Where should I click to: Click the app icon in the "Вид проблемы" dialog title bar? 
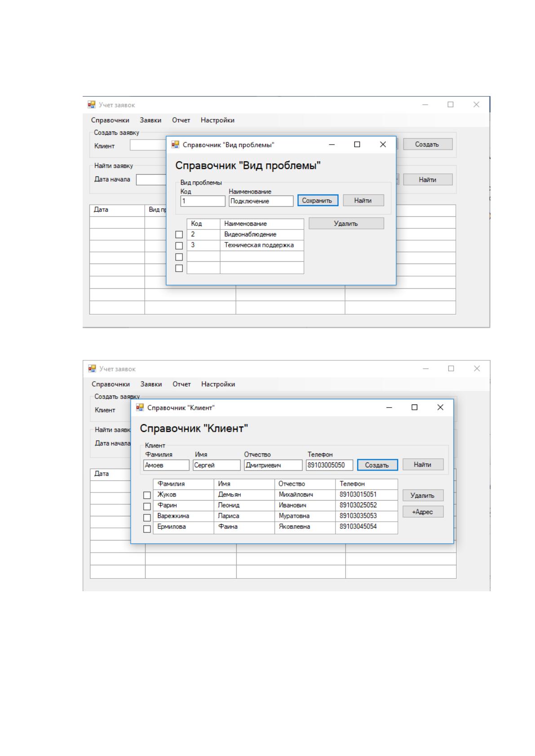click(176, 145)
